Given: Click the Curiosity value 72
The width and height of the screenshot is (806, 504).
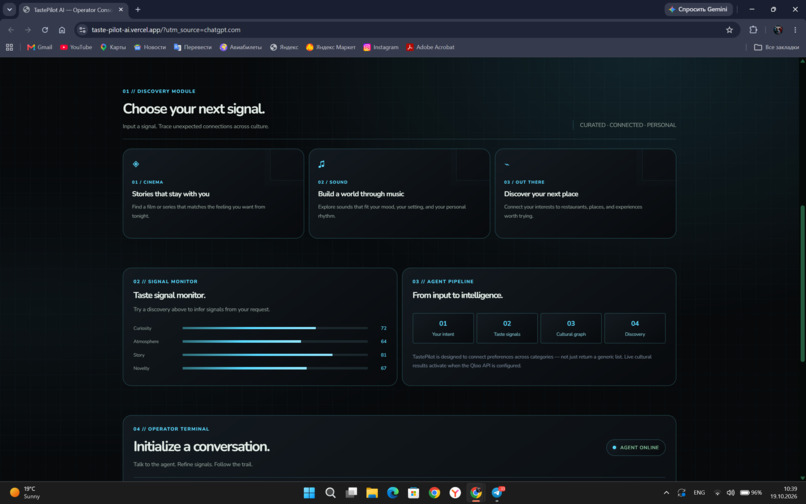Looking at the screenshot, I should tap(383, 328).
